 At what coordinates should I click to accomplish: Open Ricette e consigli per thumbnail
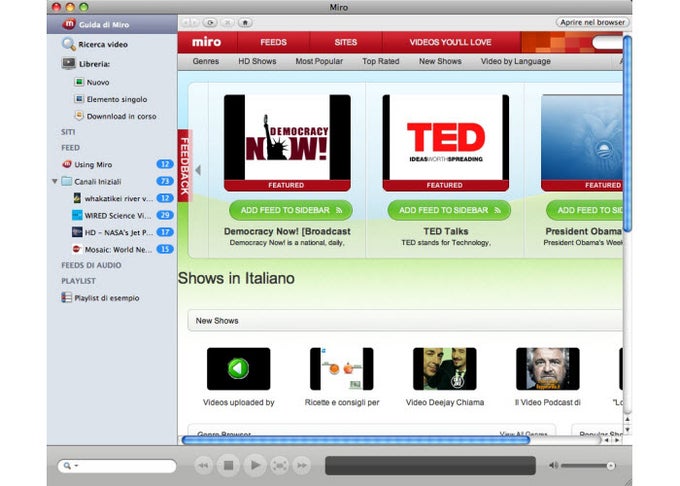click(x=342, y=369)
